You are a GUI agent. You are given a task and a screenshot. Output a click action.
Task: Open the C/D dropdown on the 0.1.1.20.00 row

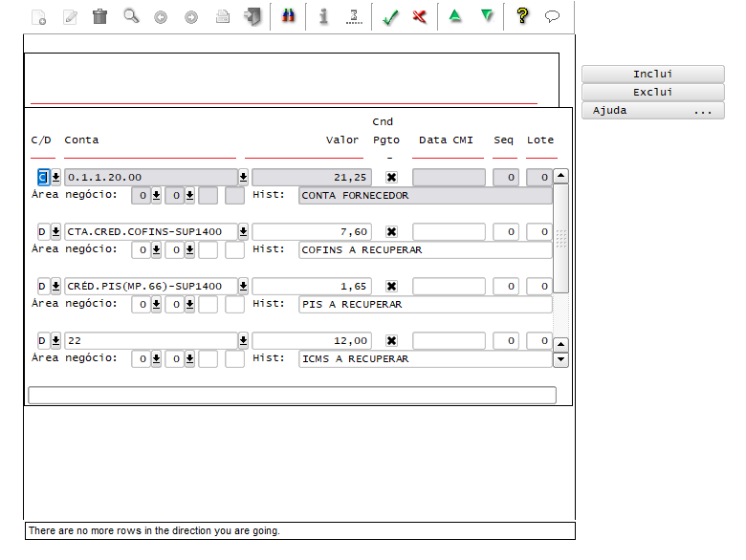click(55, 178)
